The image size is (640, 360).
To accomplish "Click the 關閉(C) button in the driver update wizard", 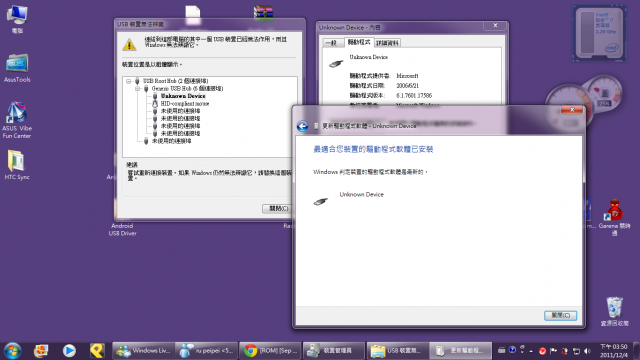I will 560,316.
